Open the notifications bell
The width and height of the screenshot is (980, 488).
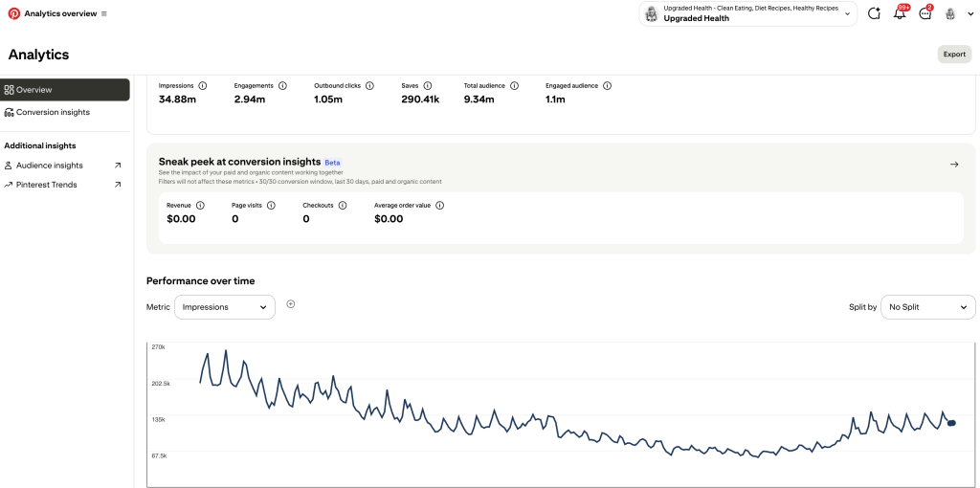pos(900,13)
